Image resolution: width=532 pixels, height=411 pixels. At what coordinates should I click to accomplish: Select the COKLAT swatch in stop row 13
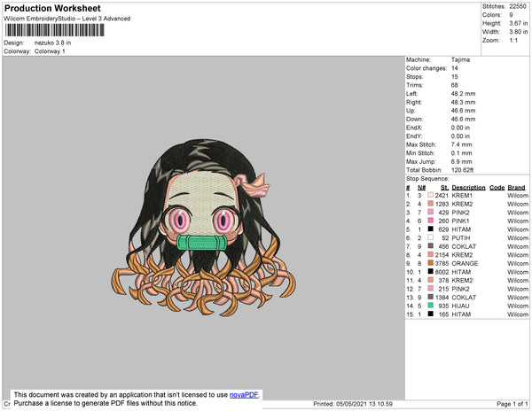coord(431,297)
